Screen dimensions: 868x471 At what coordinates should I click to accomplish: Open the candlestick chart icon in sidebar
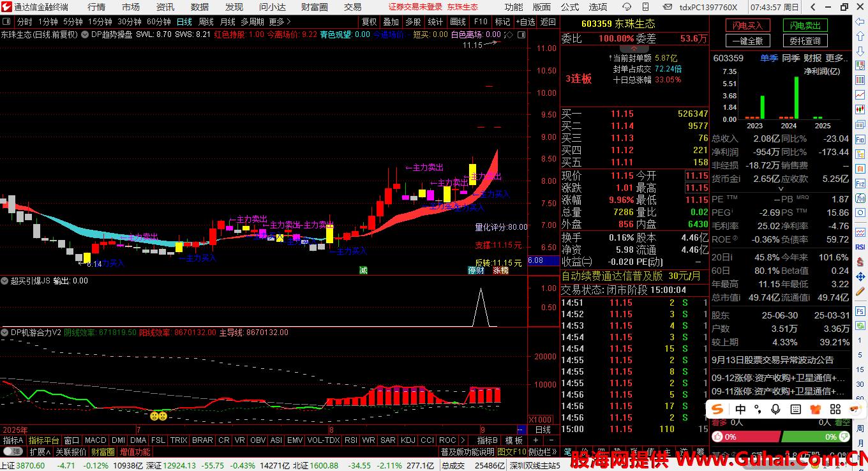(859, 109)
